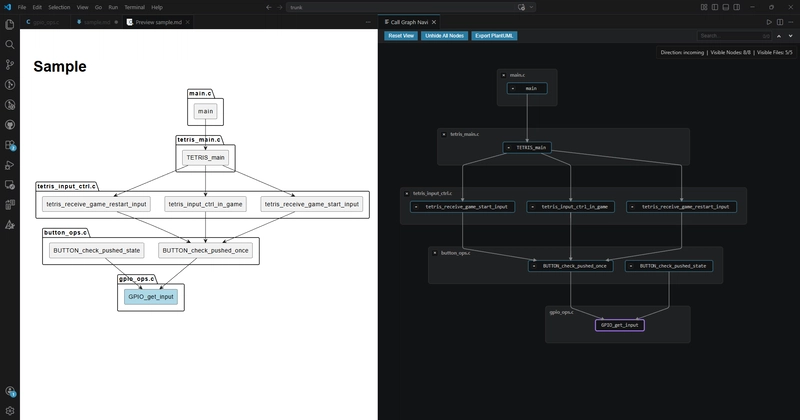Open more actions for the Call Graph editor group
The width and height of the screenshot is (800, 420).
coord(791,22)
